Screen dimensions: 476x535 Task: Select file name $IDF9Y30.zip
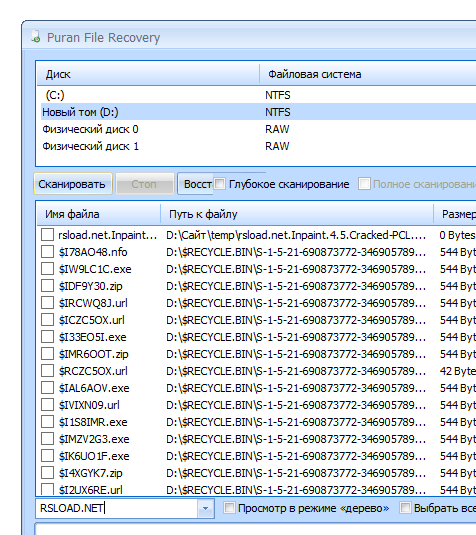90,286
